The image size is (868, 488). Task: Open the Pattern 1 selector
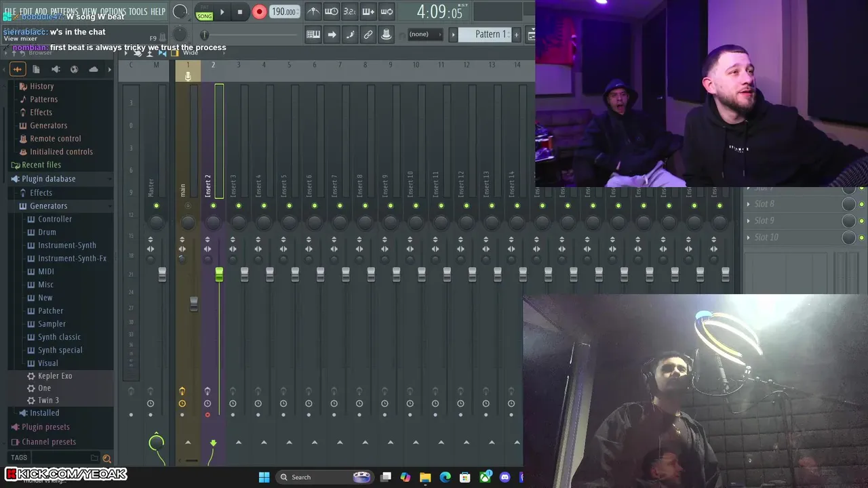(x=484, y=35)
